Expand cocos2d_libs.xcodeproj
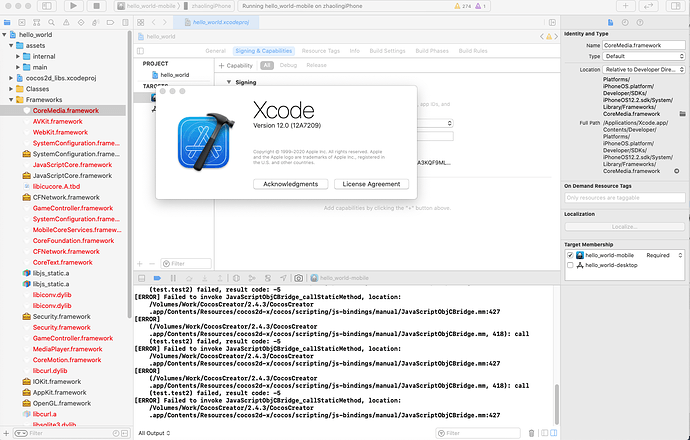 coord(11,78)
